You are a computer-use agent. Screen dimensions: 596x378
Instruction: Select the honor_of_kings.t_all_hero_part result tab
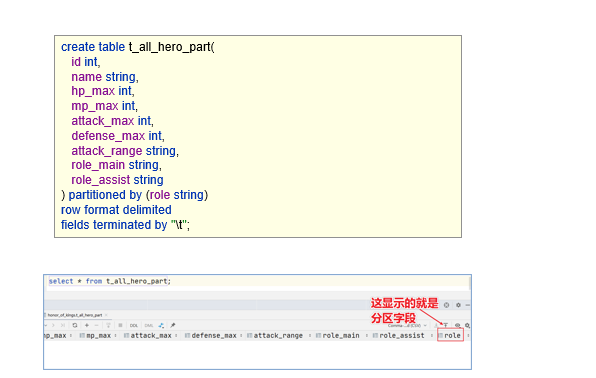tap(75, 315)
